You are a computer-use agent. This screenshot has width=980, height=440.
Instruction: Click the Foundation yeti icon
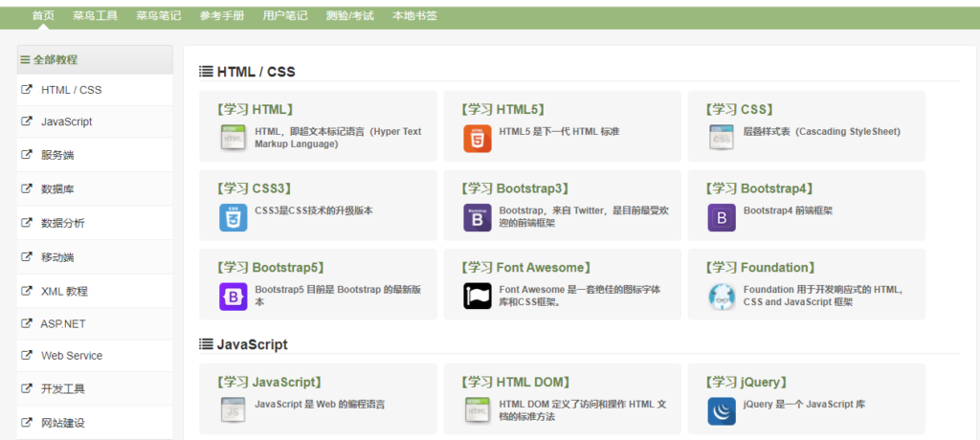click(722, 297)
